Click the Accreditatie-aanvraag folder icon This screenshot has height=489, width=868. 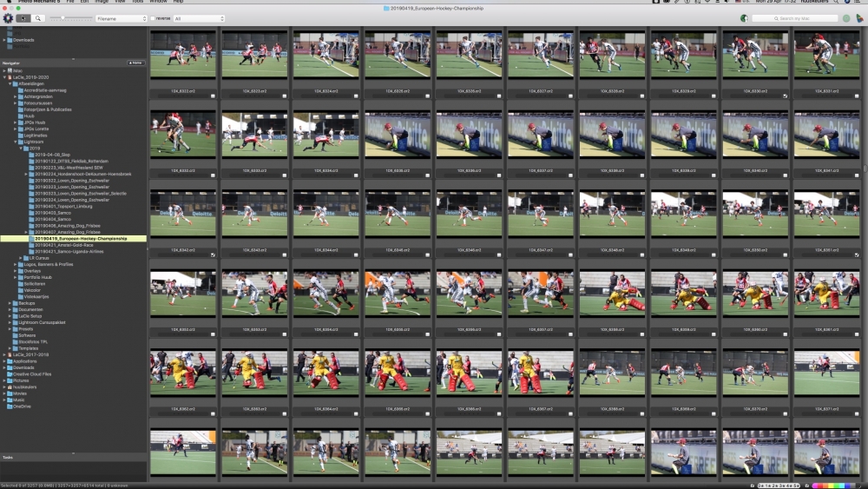(21, 90)
